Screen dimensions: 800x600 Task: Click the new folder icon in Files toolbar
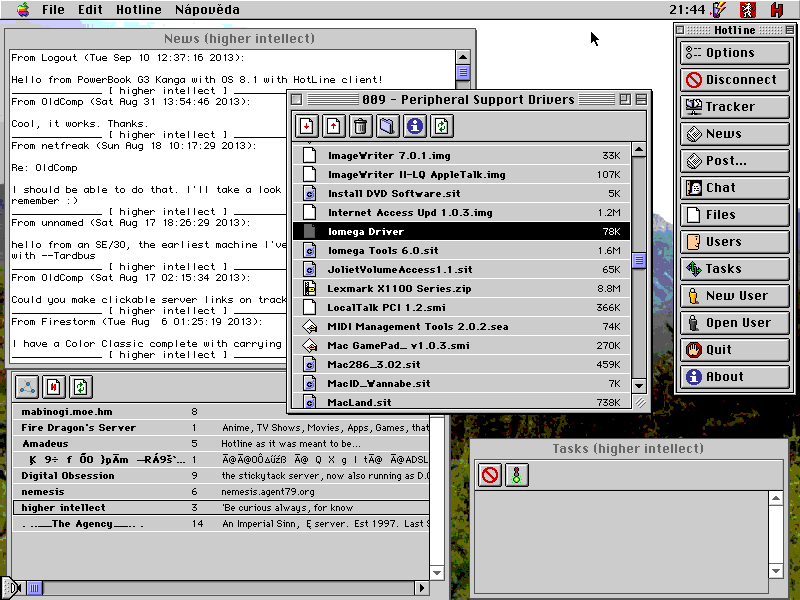[388, 125]
